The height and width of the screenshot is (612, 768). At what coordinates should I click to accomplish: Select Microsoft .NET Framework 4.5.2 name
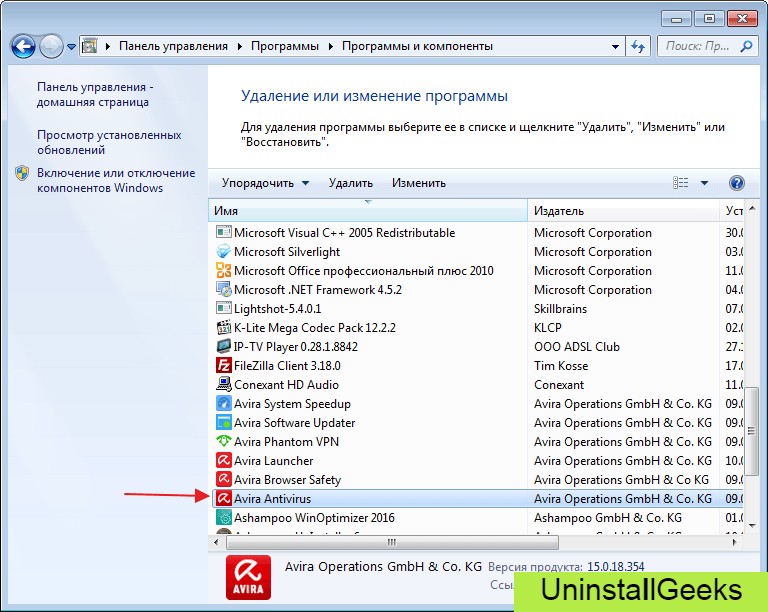point(318,290)
